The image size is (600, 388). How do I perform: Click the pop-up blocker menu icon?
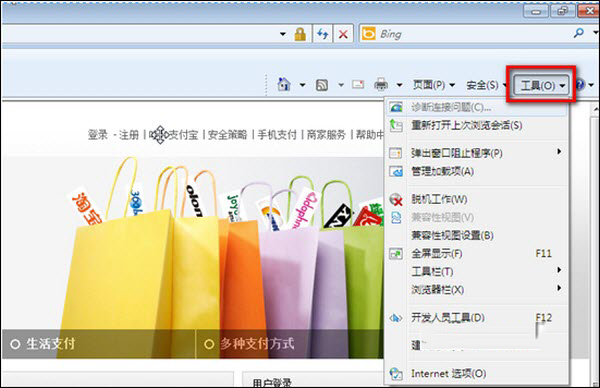coord(396,153)
